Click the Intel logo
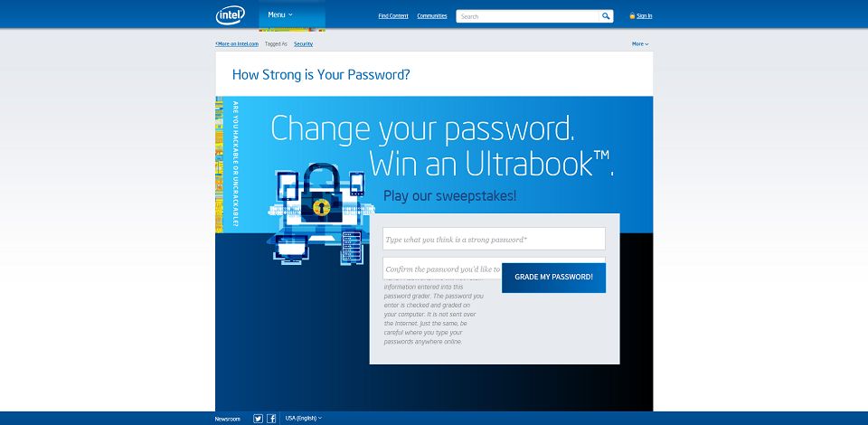Viewport: 868px width, 425px height. (x=230, y=15)
